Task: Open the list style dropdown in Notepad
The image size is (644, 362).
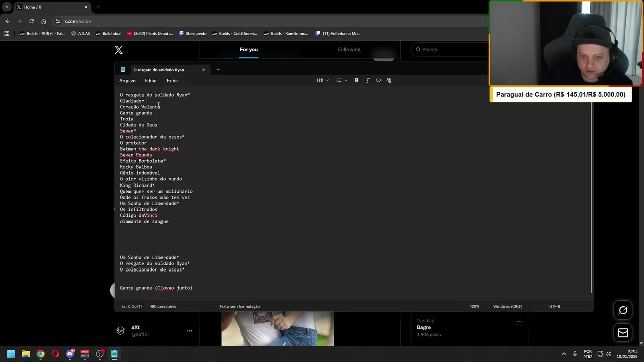Action: [342, 80]
